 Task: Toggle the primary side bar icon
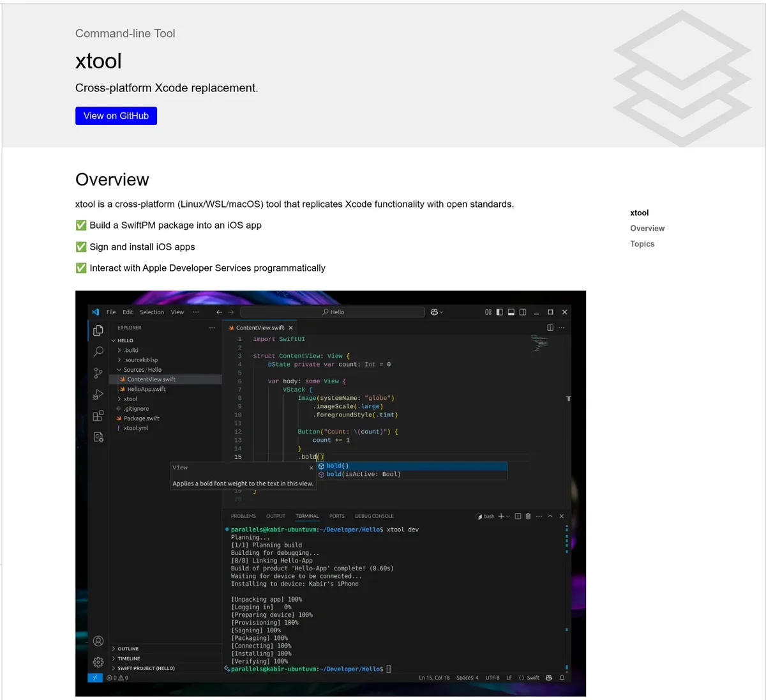[500, 312]
